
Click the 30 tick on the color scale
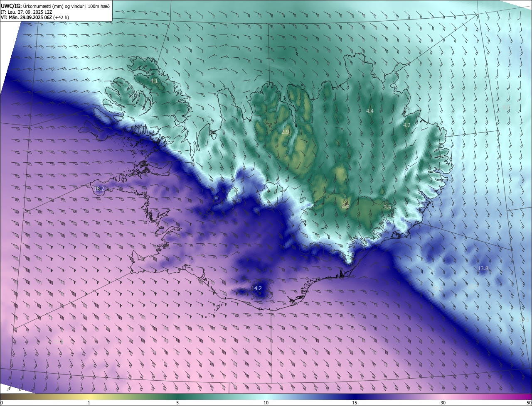pyautogui.click(x=443, y=403)
